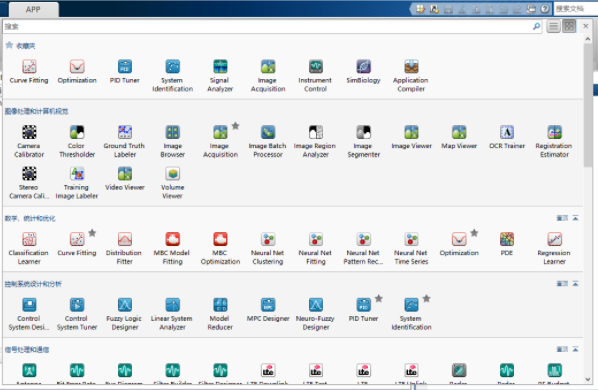Viewport: 598px width, 390px height.
Task: Open Application Compiler
Action: click(x=411, y=75)
